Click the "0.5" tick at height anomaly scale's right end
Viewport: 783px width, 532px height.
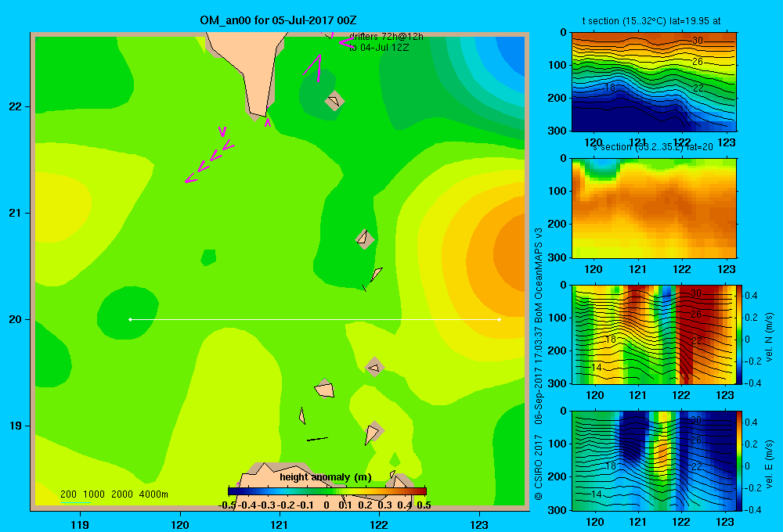click(424, 505)
